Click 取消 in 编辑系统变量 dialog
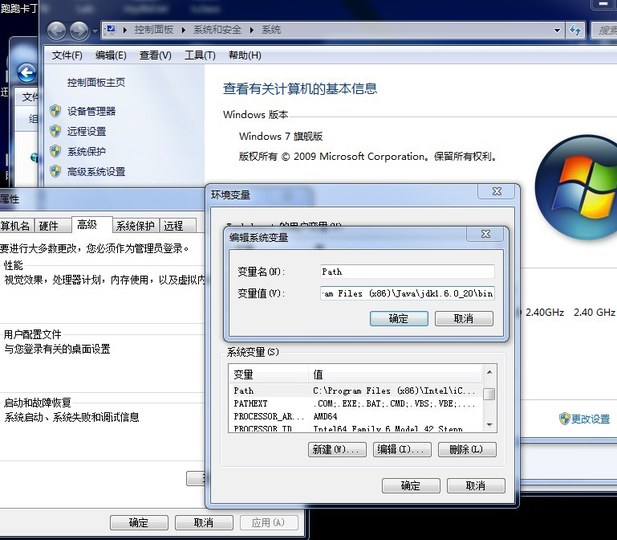The image size is (617, 540). tap(464, 318)
